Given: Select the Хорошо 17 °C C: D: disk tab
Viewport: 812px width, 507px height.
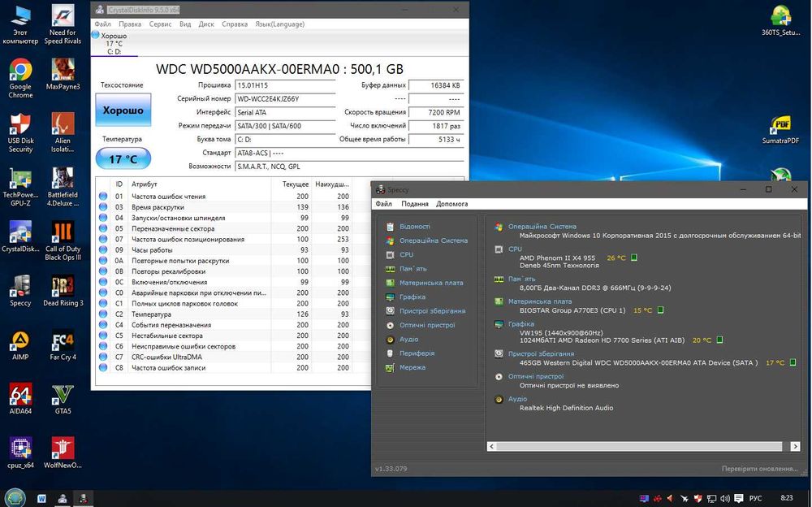Looking at the screenshot, I should pos(114,44).
